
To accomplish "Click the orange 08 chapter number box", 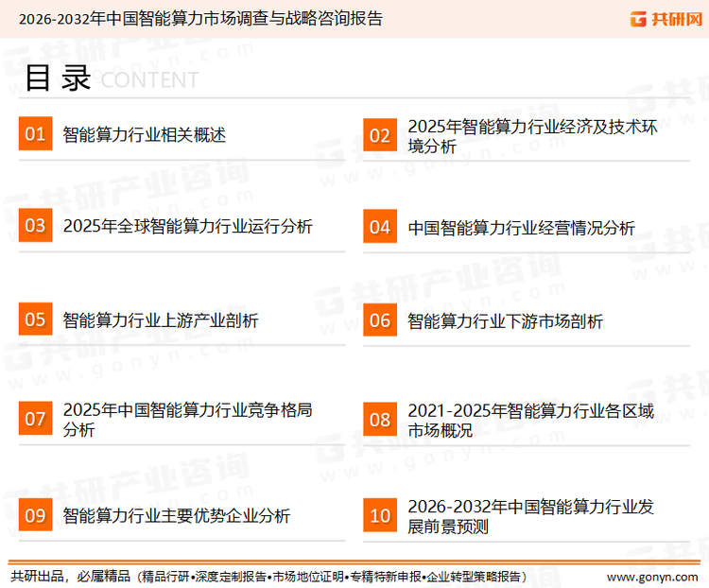I will [380, 420].
